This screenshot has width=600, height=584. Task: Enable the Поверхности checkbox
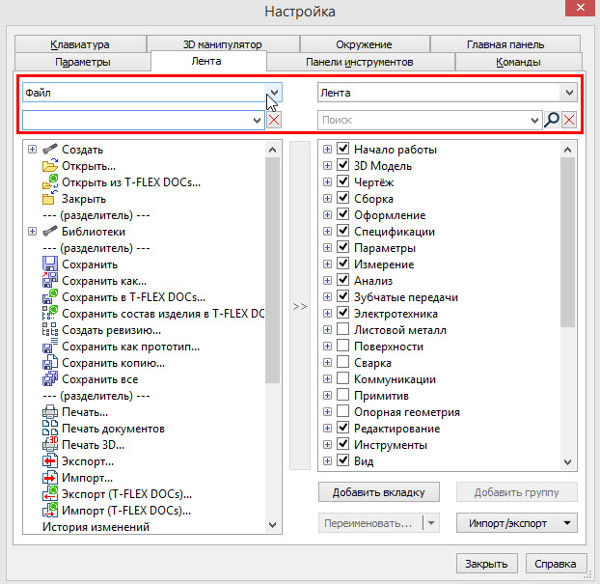tap(343, 346)
